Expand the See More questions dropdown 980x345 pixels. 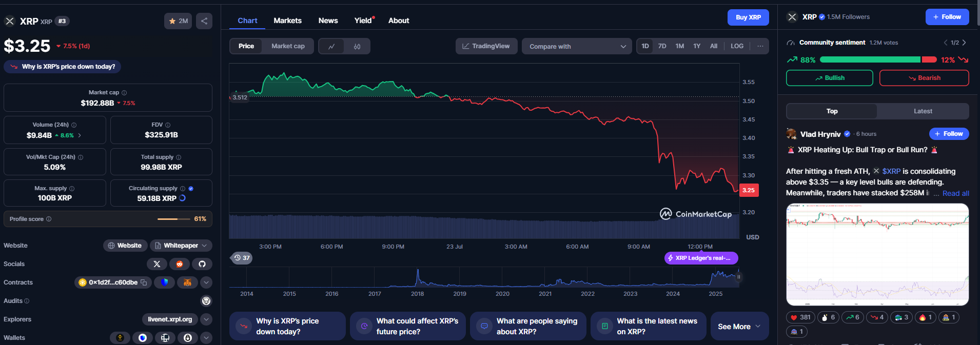coord(739,326)
